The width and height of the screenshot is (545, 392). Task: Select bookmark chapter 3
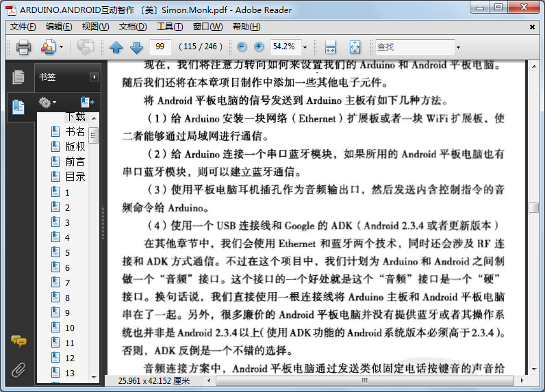click(67, 222)
